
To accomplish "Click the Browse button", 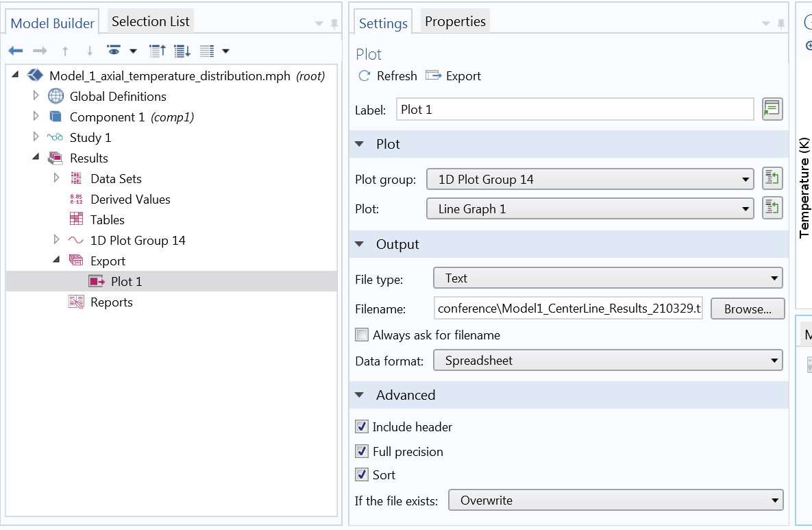I will click(x=747, y=309).
